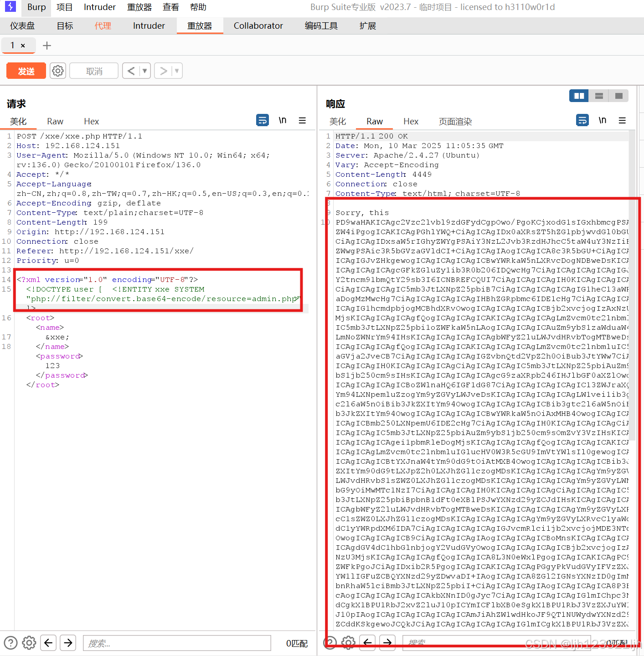Jump to previous request search match
The image size is (644, 656).
48,643
